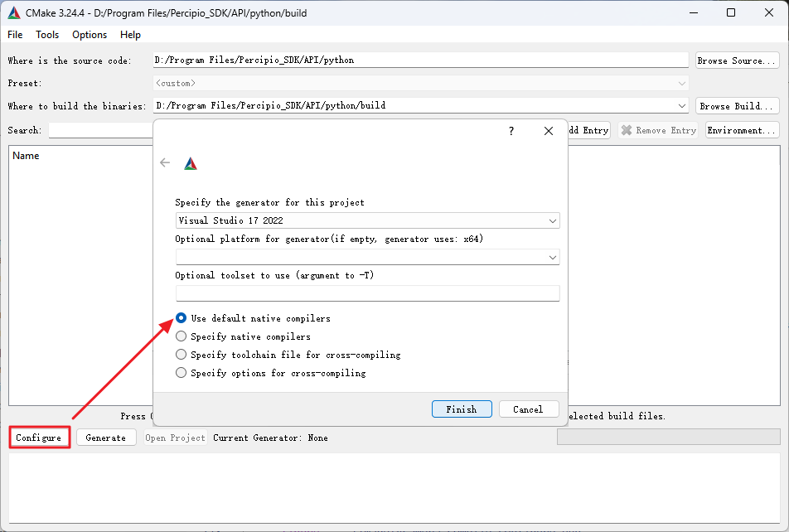Screen dimensions: 789x532
Task: Open the Options menu
Action: point(90,35)
